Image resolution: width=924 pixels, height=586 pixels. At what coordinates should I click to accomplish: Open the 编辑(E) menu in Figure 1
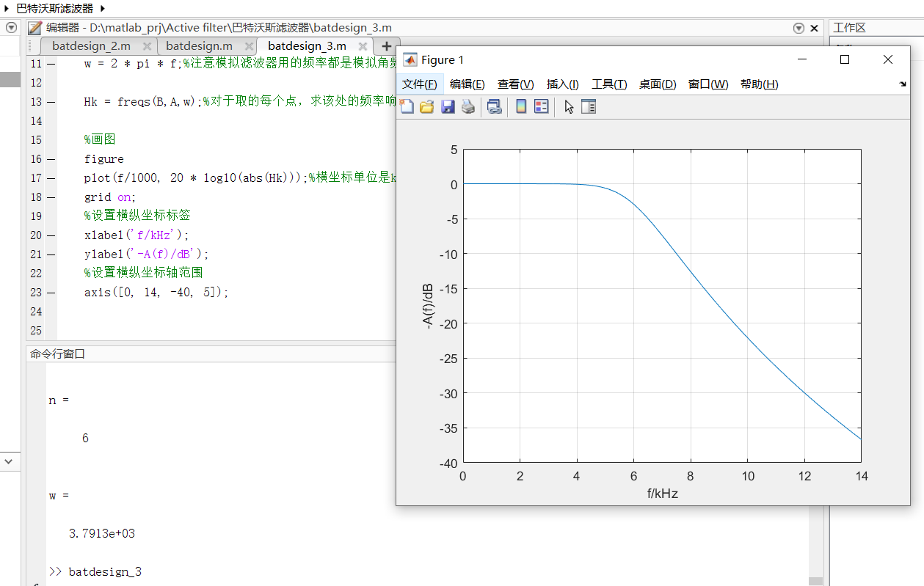(468, 84)
